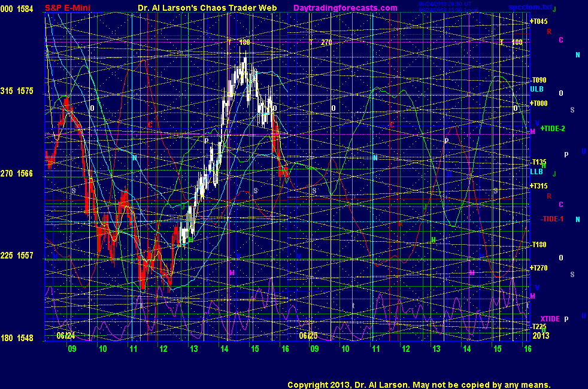Select the Copyright 2013 Dr. Al Larson notice

(x=419, y=385)
